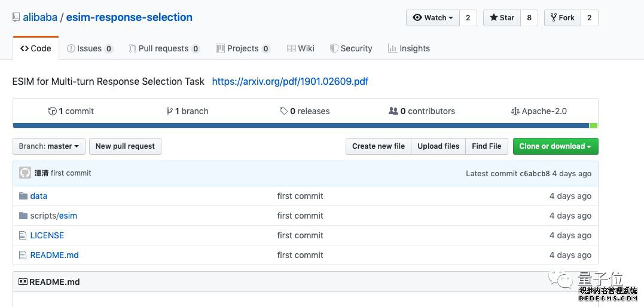This screenshot has width=644, height=307.
Task: Click the Security shield icon
Action: coord(334,48)
